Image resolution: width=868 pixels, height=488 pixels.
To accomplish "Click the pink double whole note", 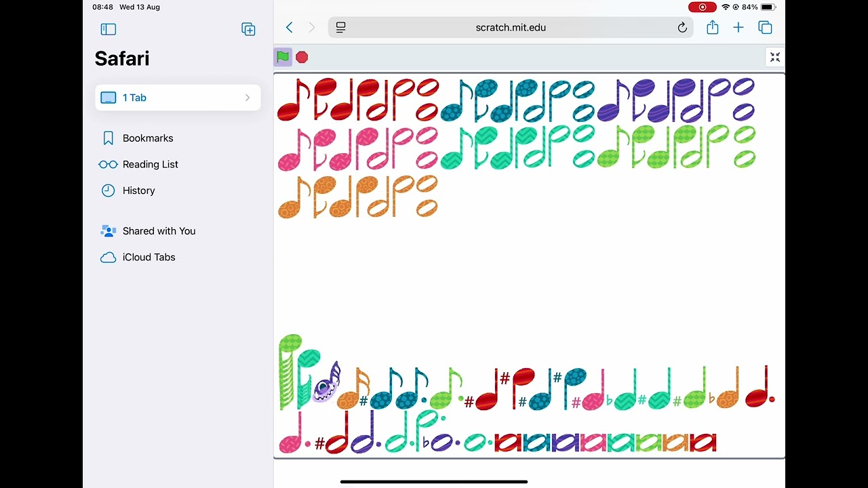I will 593,443.
